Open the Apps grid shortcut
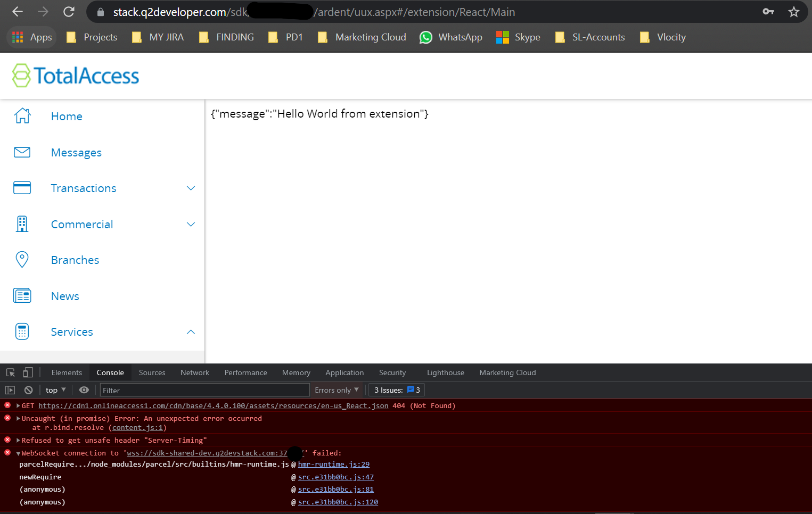812x514 pixels. coord(32,37)
